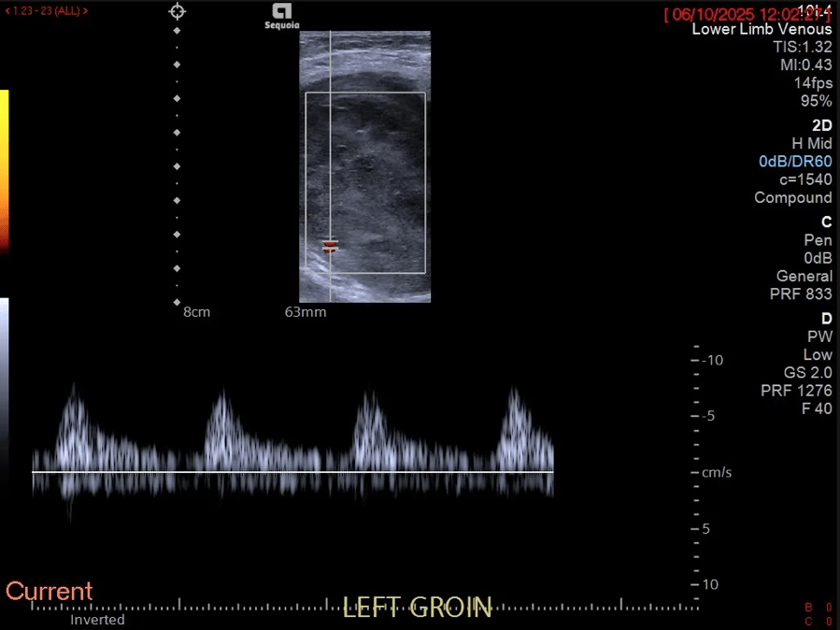This screenshot has height=630, width=840.
Task: Click the yellow-to-red color Doppler scale bar
Action: 4,170
